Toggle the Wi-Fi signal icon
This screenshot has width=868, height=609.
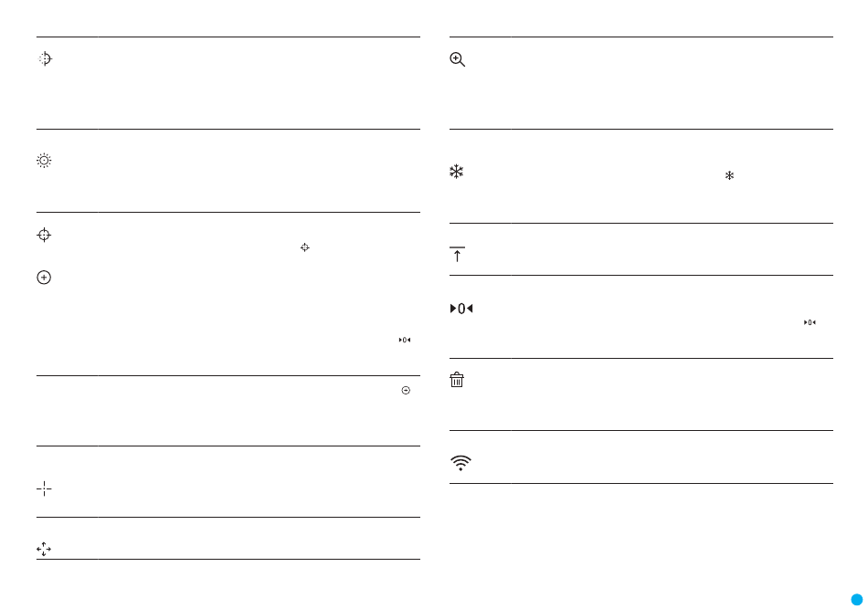tap(460, 462)
